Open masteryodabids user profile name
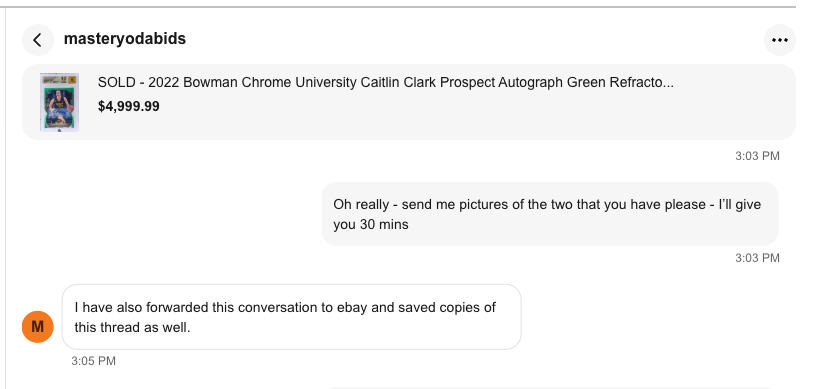 pos(125,39)
